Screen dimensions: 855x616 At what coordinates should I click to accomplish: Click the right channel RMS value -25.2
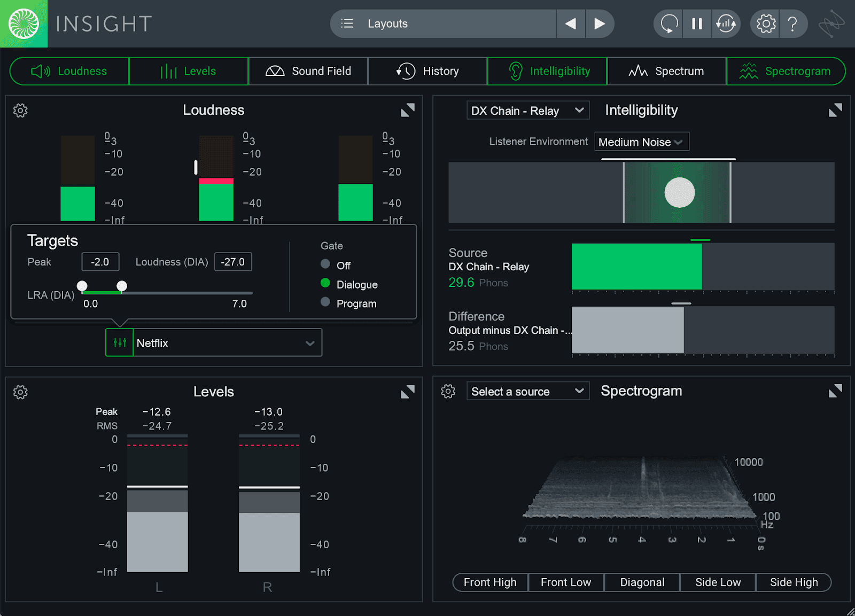point(269,426)
